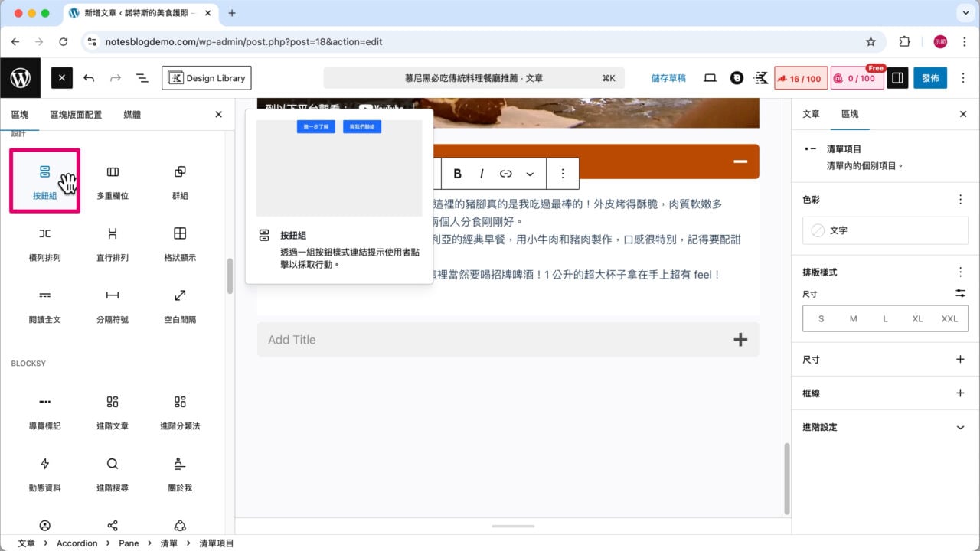The image size is (980, 551).
Task: Insert the 群組 block from the inserter
Action: (x=179, y=180)
